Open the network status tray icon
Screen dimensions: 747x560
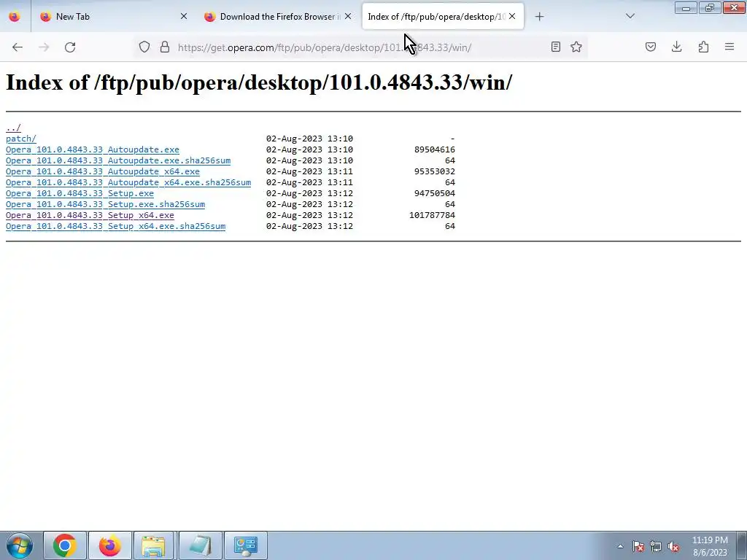tap(656, 546)
